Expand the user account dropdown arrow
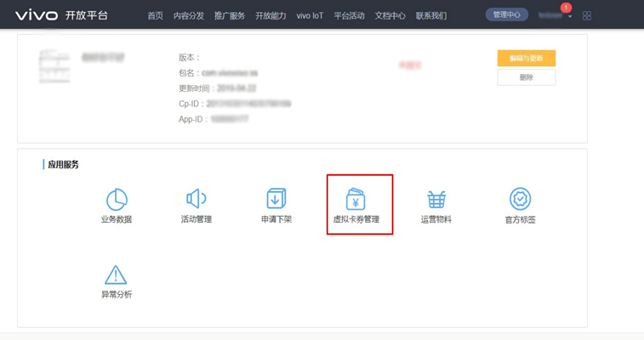This screenshot has height=340, width=644. [570, 16]
